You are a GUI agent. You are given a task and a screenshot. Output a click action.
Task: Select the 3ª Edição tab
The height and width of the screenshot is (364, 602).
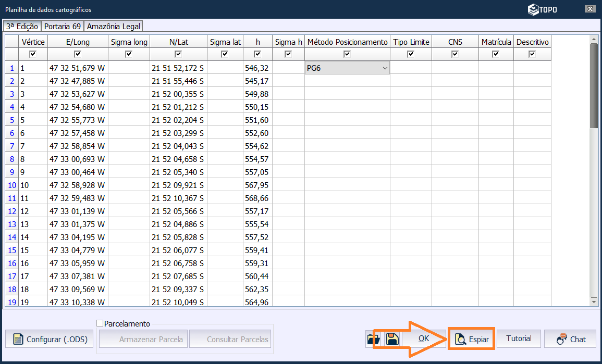point(22,27)
